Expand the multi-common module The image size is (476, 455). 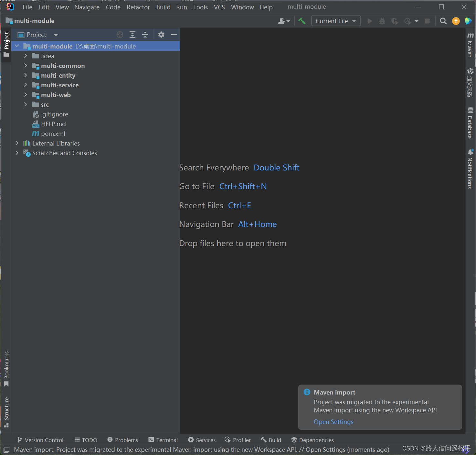click(26, 65)
